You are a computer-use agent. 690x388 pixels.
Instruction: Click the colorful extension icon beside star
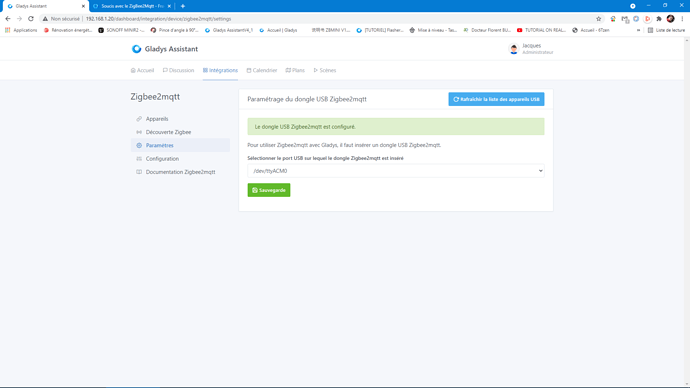pos(613,19)
